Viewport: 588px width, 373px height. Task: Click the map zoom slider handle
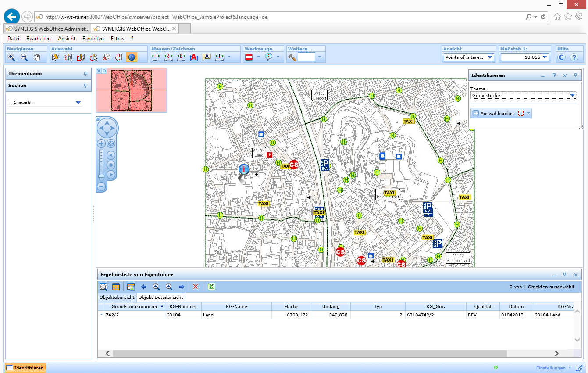click(x=101, y=177)
